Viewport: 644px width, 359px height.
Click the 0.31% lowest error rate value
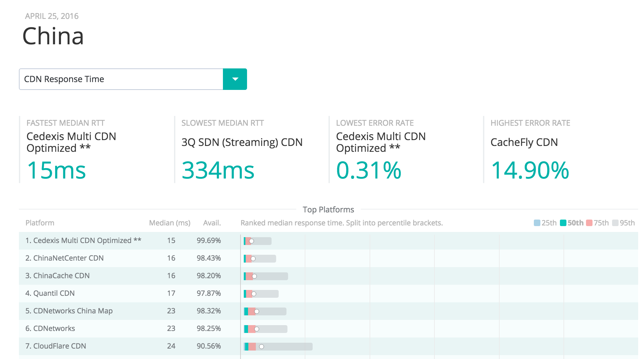[x=369, y=170]
